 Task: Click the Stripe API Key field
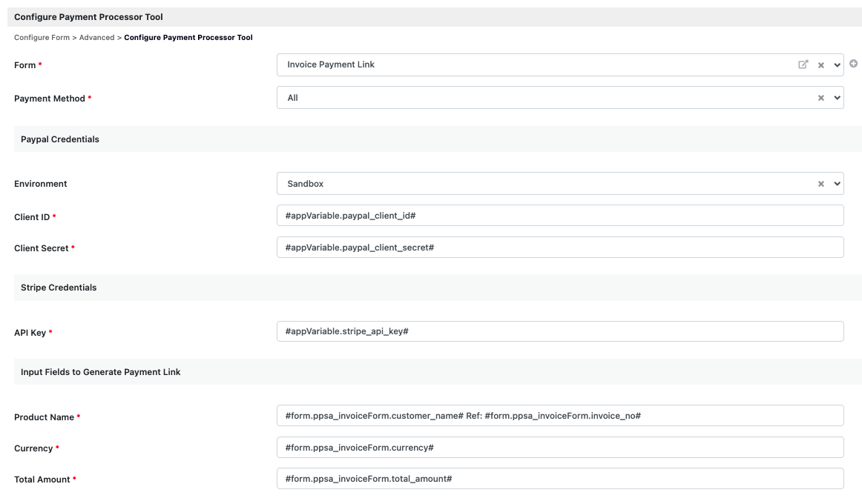point(559,331)
